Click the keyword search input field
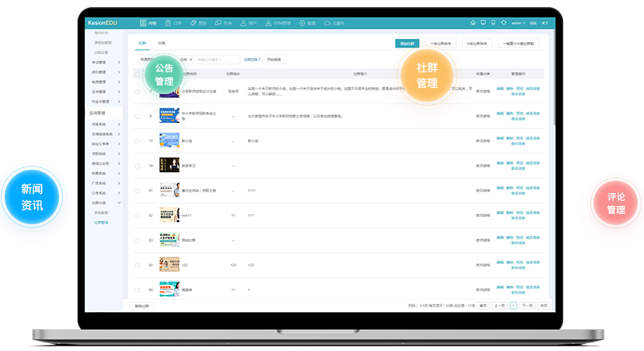This screenshot has width=644, height=351. click(x=218, y=59)
